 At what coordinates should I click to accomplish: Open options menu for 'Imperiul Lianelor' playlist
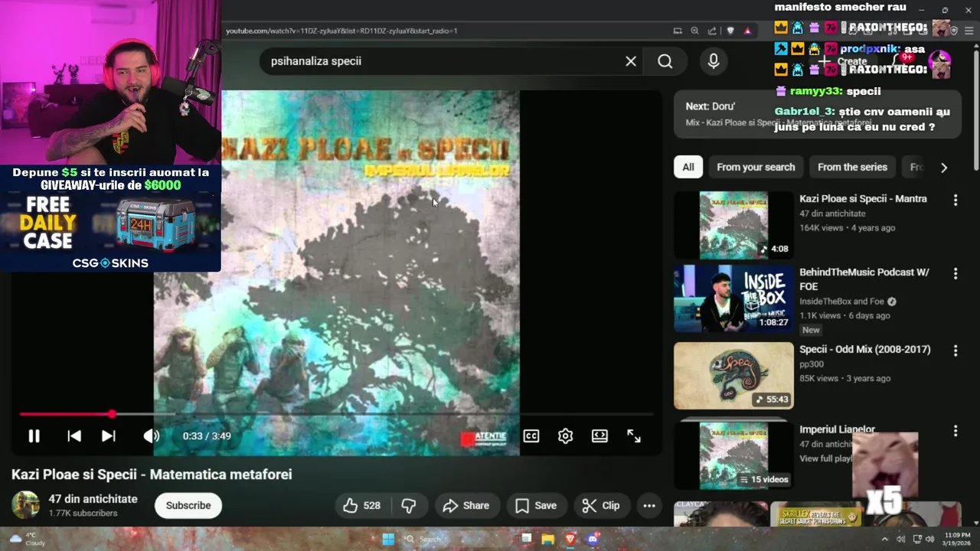click(955, 432)
